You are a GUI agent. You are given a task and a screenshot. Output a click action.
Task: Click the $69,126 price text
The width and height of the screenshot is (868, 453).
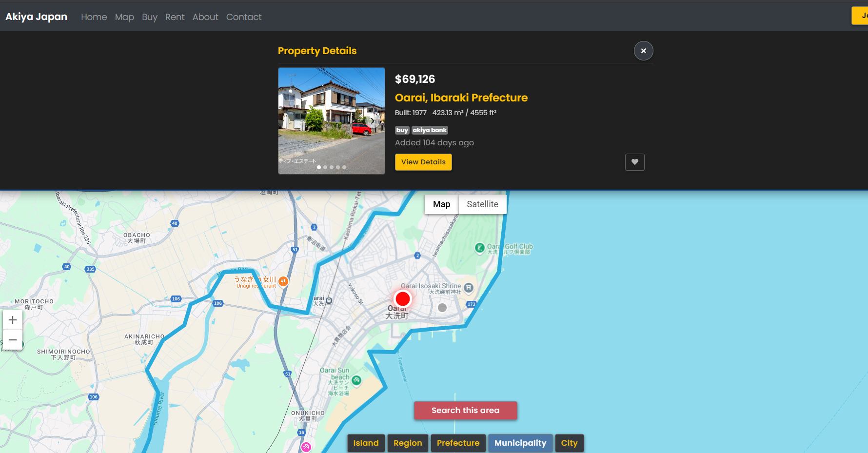click(415, 79)
